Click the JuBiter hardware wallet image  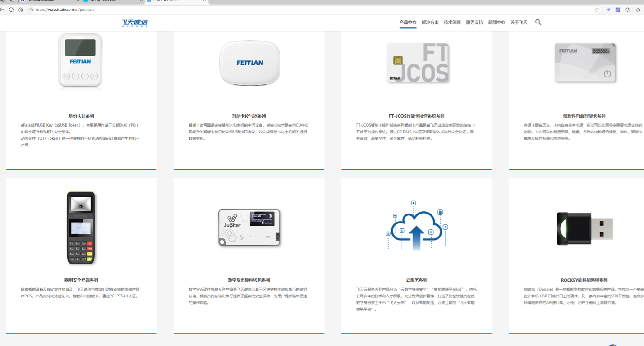tap(249, 228)
